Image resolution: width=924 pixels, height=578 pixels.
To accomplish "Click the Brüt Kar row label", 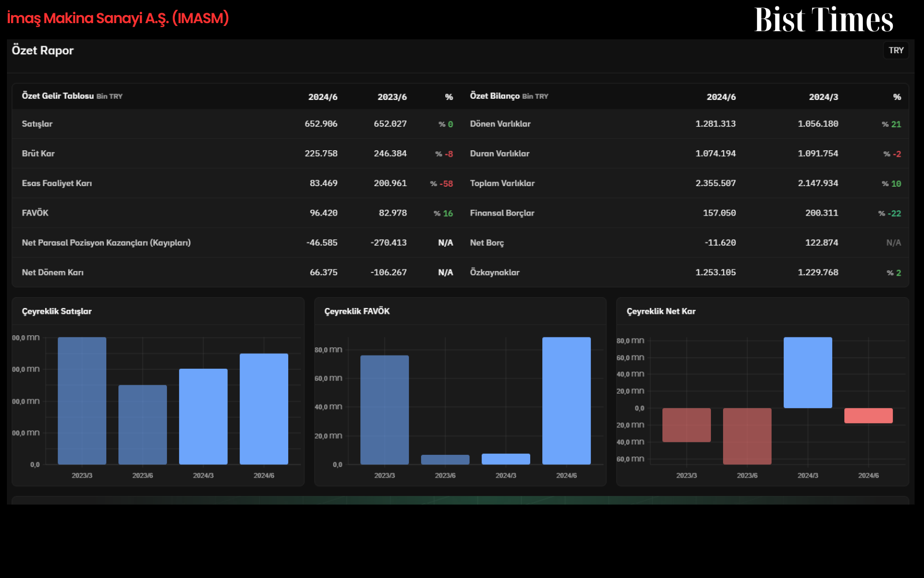I will [x=38, y=153].
